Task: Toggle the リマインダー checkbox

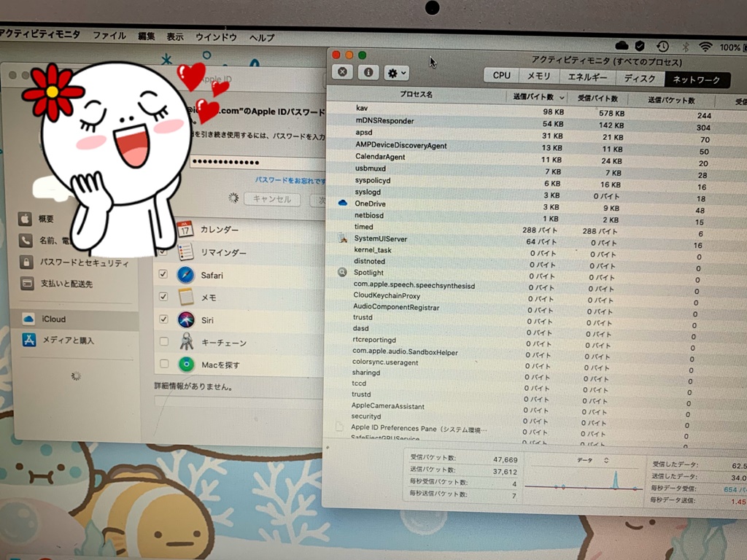Action: click(163, 252)
